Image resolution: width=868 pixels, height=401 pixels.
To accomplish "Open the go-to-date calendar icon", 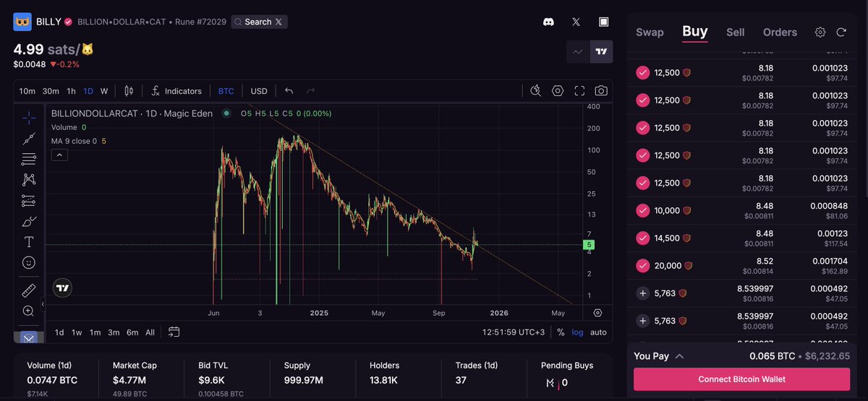I will pyautogui.click(x=174, y=332).
